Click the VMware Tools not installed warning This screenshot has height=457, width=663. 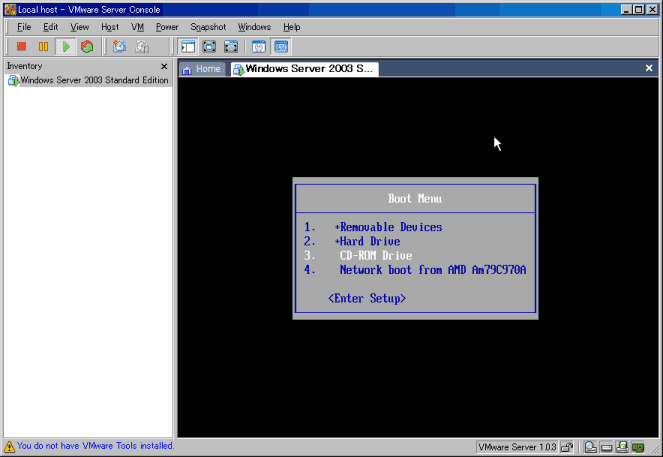click(96, 446)
